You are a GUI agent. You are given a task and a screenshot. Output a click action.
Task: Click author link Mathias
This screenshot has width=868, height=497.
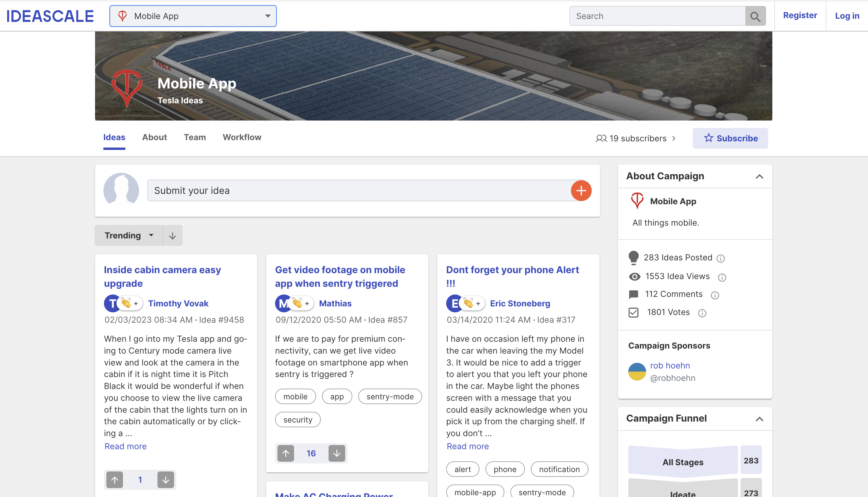pos(335,303)
